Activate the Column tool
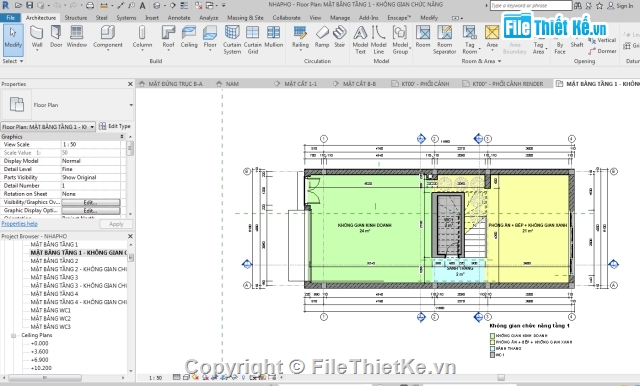This screenshot has width=640, height=386. point(142,37)
